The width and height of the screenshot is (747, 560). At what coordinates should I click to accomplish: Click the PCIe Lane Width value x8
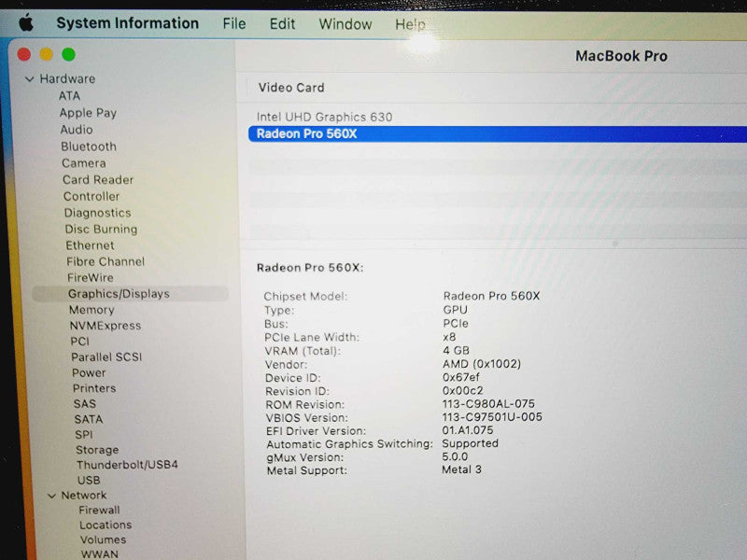tap(449, 337)
